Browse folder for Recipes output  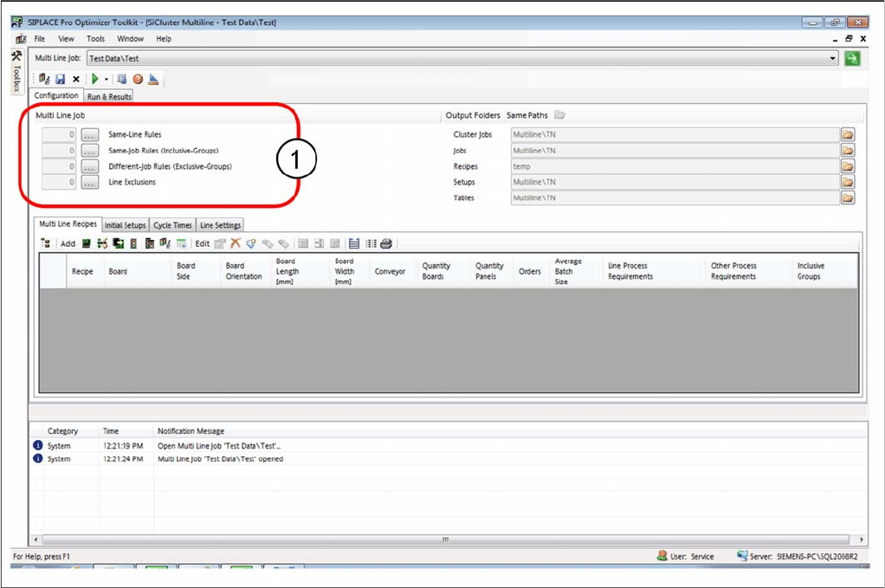tap(848, 166)
